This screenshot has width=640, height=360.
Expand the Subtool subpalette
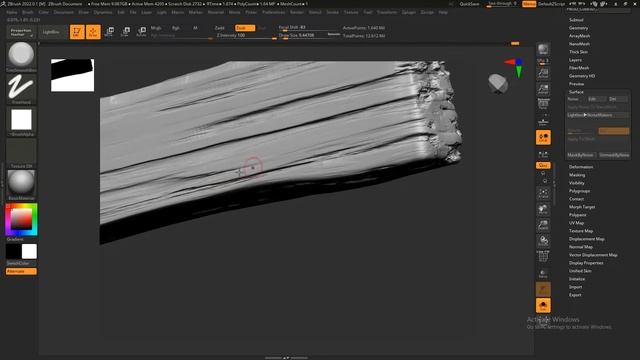[x=576, y=20]
